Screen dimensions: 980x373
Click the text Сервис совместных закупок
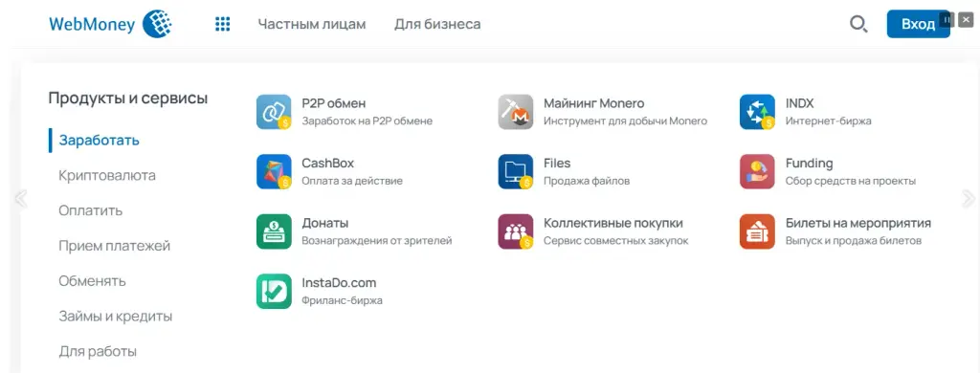(616, 241)
